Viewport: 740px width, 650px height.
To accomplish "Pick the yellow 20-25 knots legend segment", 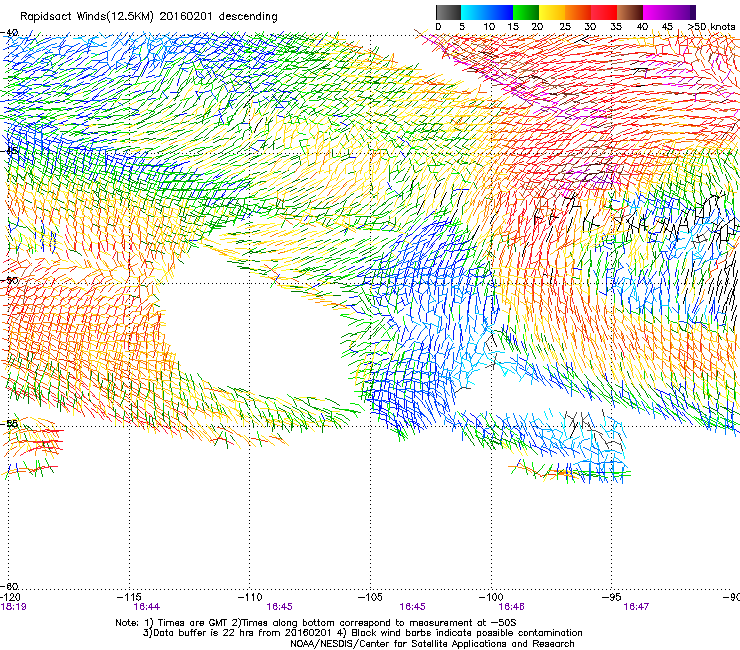I will [x=552, y=12].
